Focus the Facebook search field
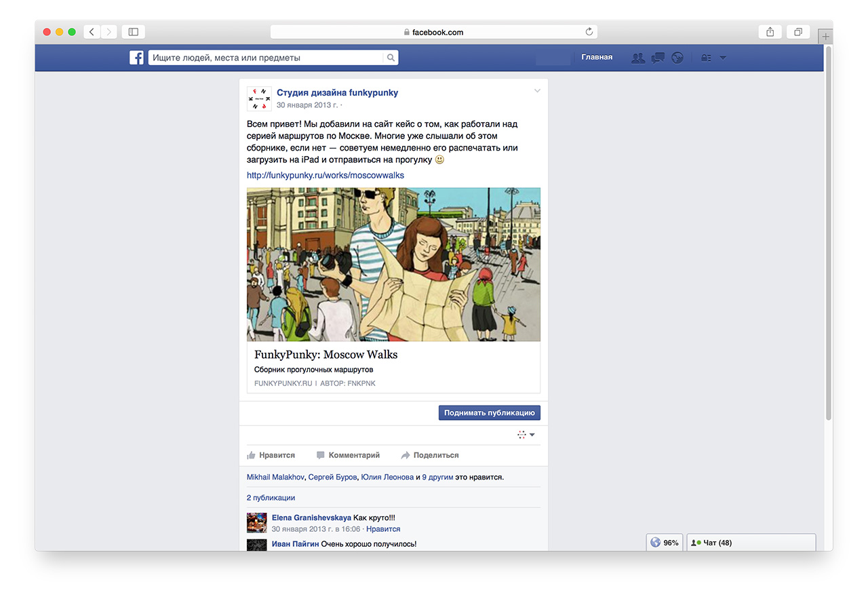Viewport: 868px width, 601px height. (x=266, y=58)
